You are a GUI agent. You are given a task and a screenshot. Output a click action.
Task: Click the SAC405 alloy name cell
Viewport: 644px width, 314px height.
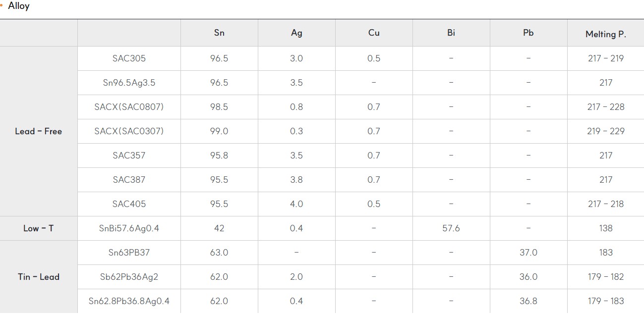(x=129, y=204)
